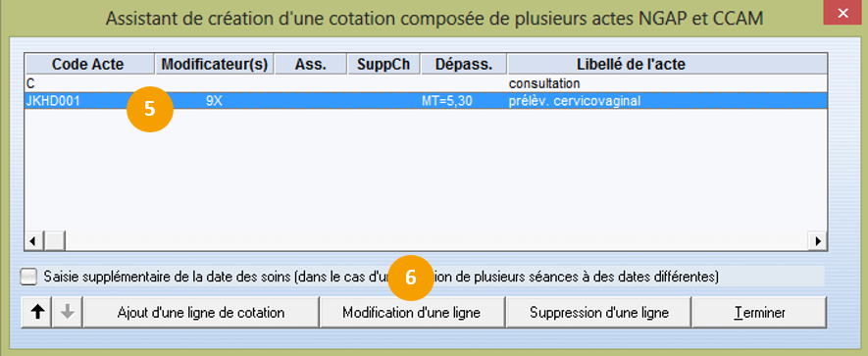
Task: Click the left scroll arrow of the list
Action: coord(32,241)
